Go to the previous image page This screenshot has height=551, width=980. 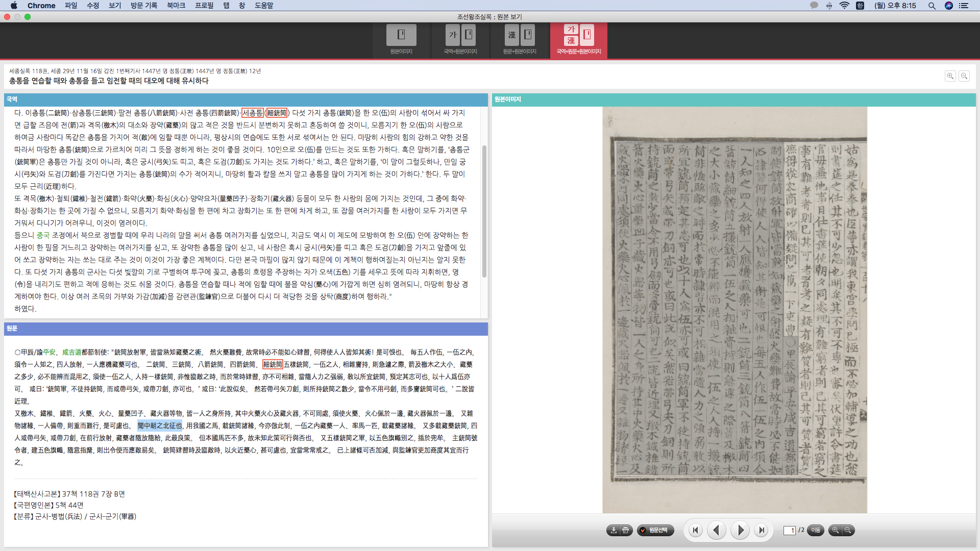717,530
